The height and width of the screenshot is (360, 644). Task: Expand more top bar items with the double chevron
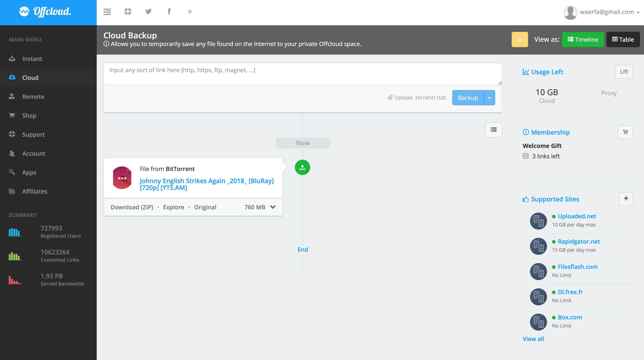coord(190,12)
